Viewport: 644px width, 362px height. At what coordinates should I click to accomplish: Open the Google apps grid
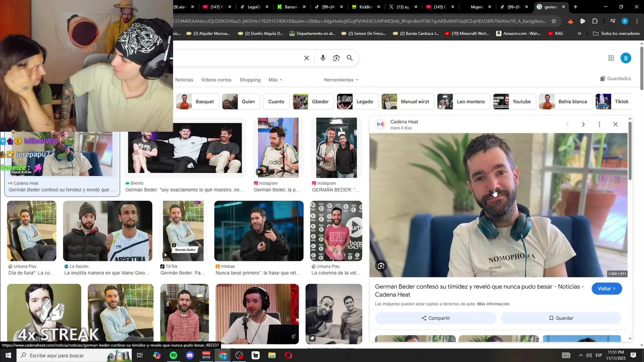611,58
